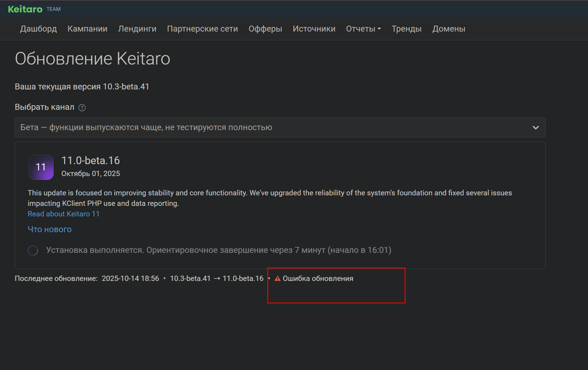Click the help icon beside Выбрать канал

[82, 108]
